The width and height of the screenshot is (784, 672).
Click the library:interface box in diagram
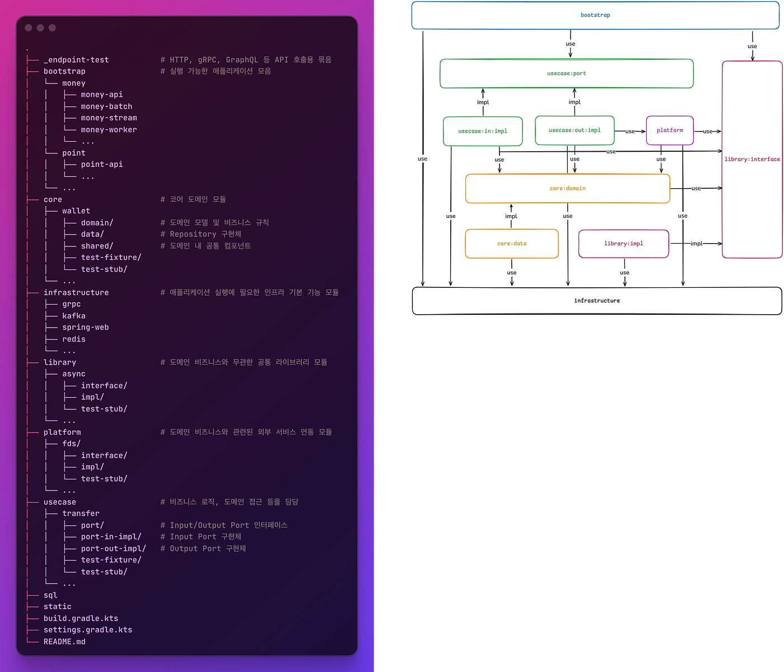(x=752, y=160)
